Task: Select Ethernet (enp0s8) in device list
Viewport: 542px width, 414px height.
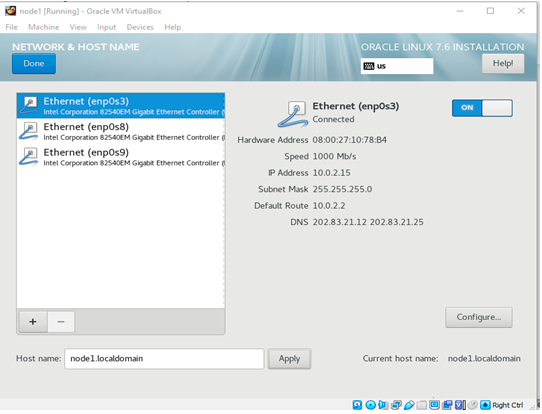Action: pos(121,131)
